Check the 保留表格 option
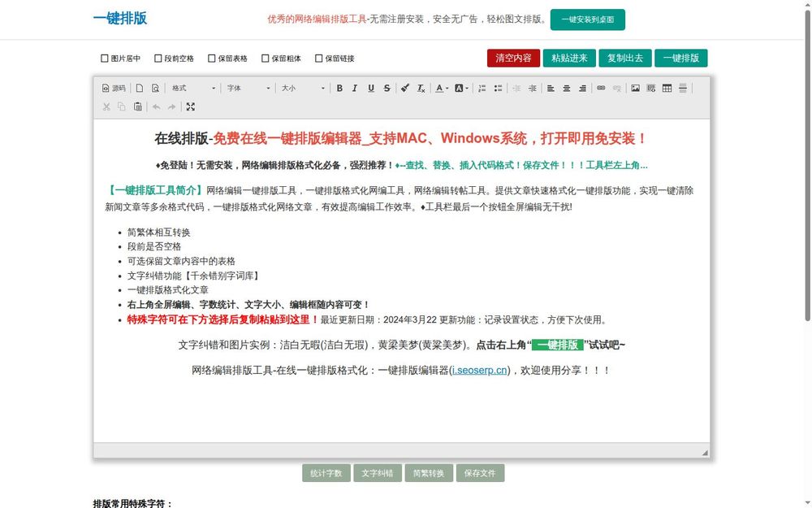This screenshot has width=812, height=508. [213, 58]
